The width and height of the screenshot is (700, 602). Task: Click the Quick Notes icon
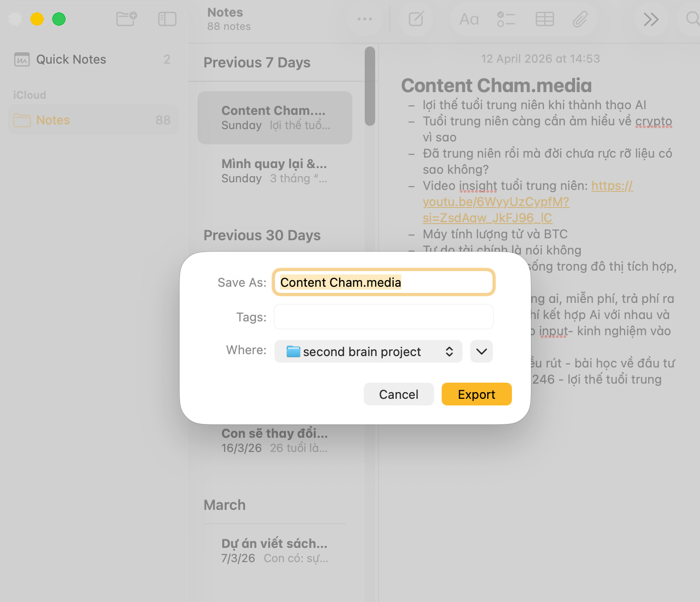[x=22, y=59]
